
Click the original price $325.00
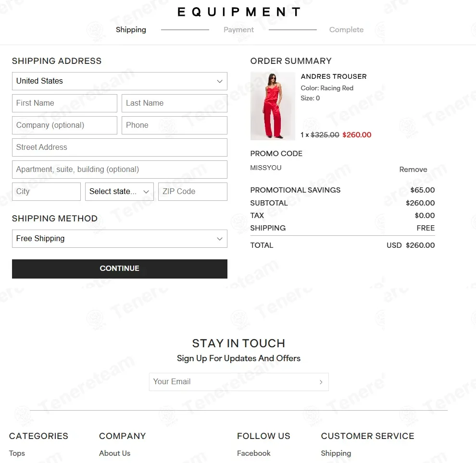click(325, 135)
